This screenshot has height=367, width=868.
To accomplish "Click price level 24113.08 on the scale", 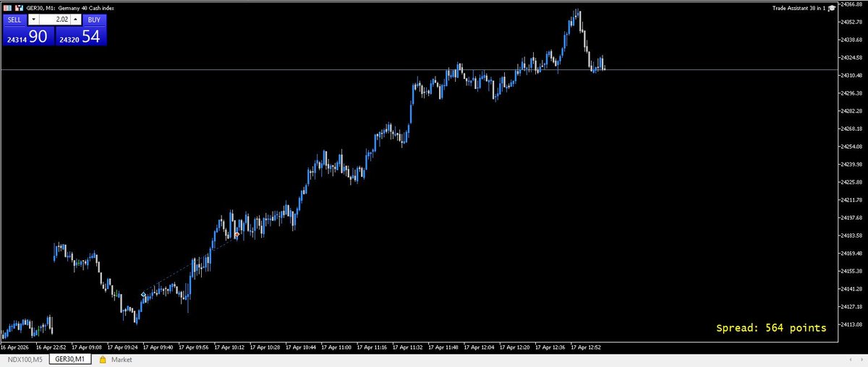I will pos(852,324).
